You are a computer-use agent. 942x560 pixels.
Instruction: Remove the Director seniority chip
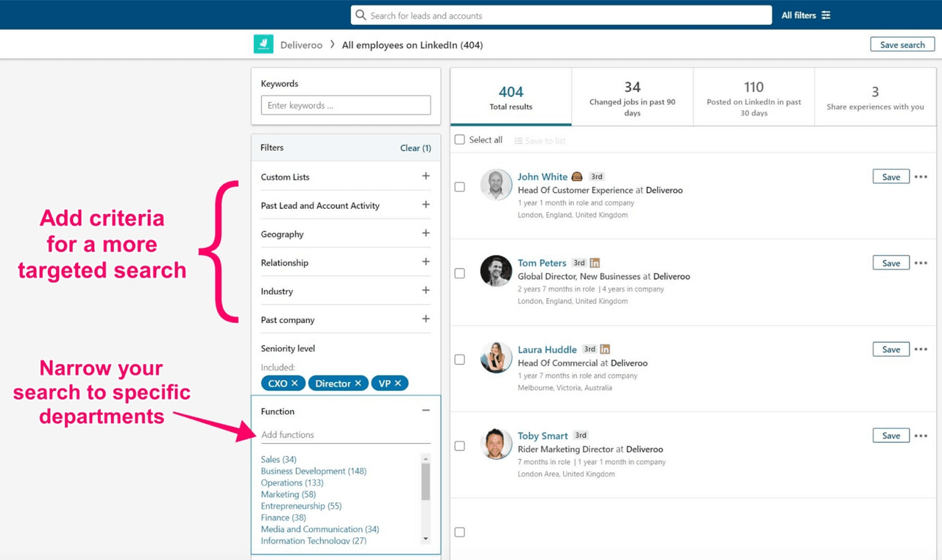(x=358, y=383)
